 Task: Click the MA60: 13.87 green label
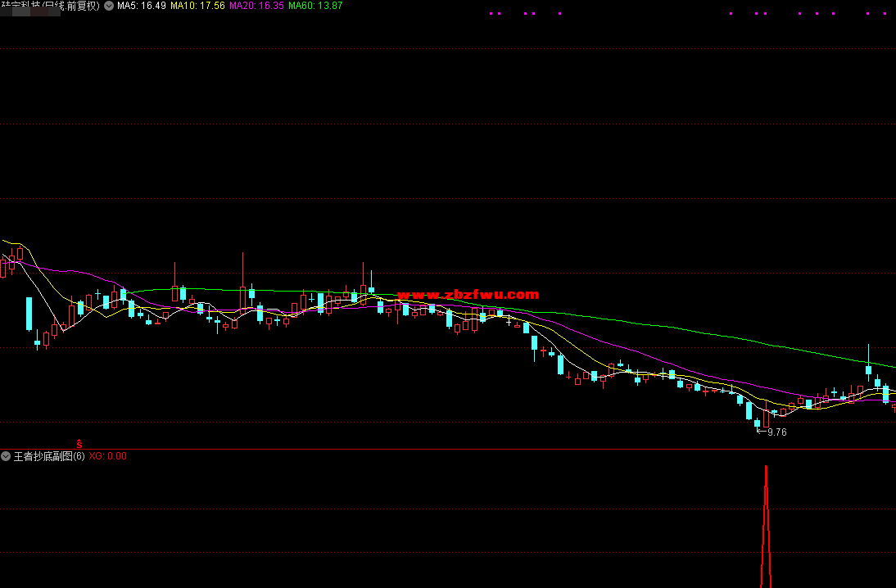click(315, 6)
